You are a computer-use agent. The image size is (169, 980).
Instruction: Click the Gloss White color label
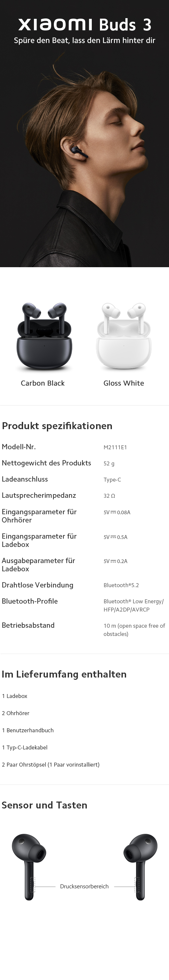124,383
